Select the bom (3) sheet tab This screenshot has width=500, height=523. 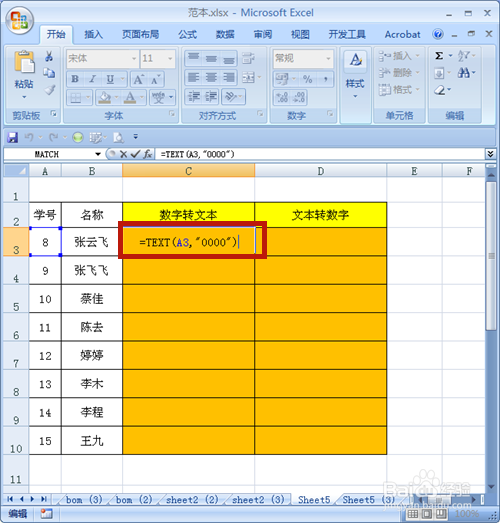(x=84, y=499)
